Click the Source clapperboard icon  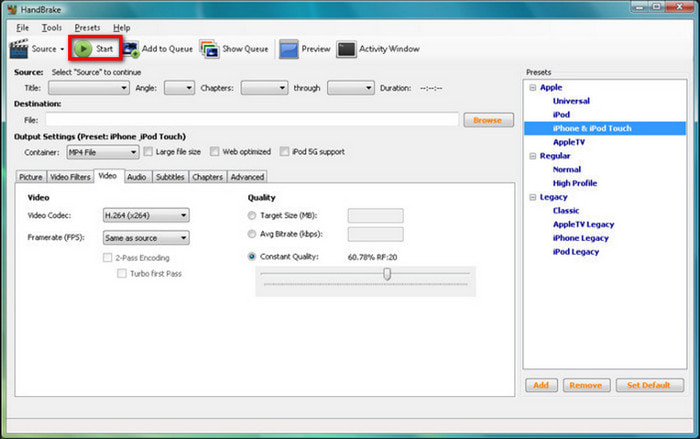pyautogui.click(x=19, y=49)
